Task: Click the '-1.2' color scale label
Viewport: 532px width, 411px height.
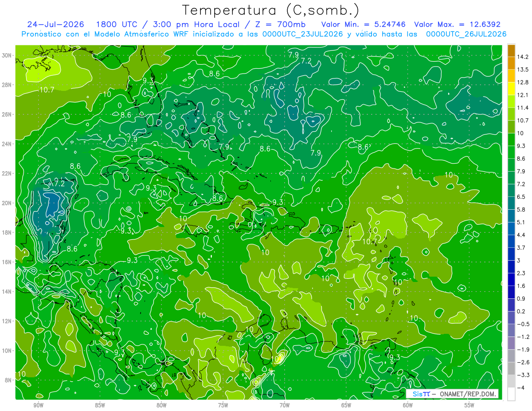Action: [523, 337]
